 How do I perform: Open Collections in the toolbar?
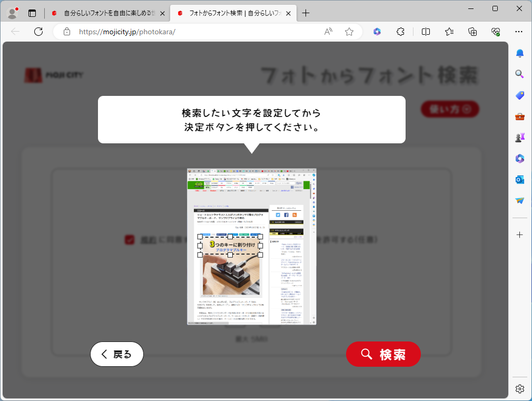(x=472, y=32)
